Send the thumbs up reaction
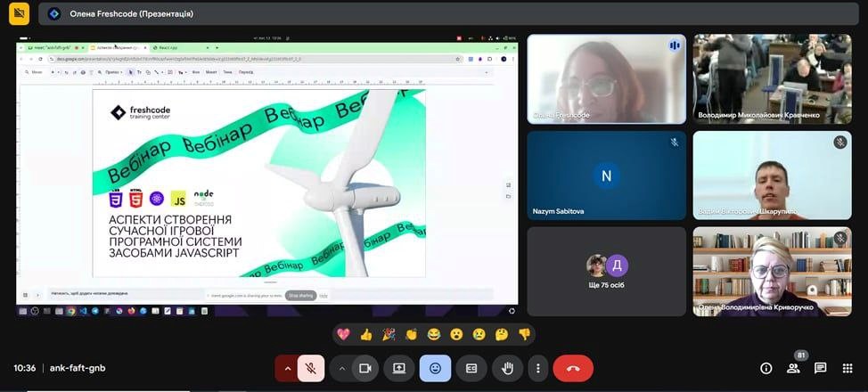Viewport: 868px width, 392px height. click(366, 334)
